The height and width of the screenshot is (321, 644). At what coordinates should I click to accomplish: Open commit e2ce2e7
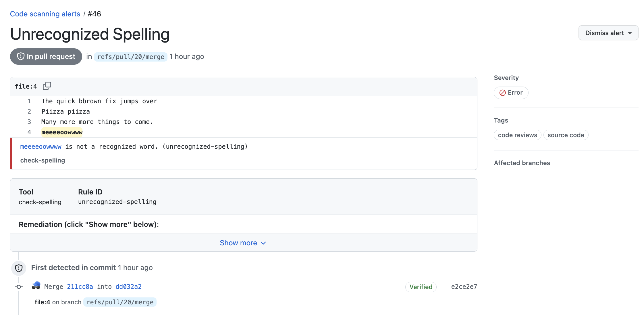(464, 286)
